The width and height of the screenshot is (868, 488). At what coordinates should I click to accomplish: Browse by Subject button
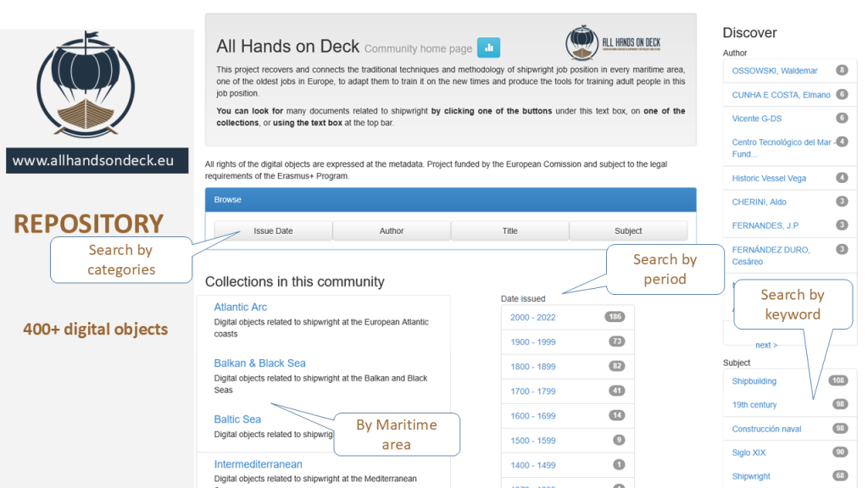(627, 230)
